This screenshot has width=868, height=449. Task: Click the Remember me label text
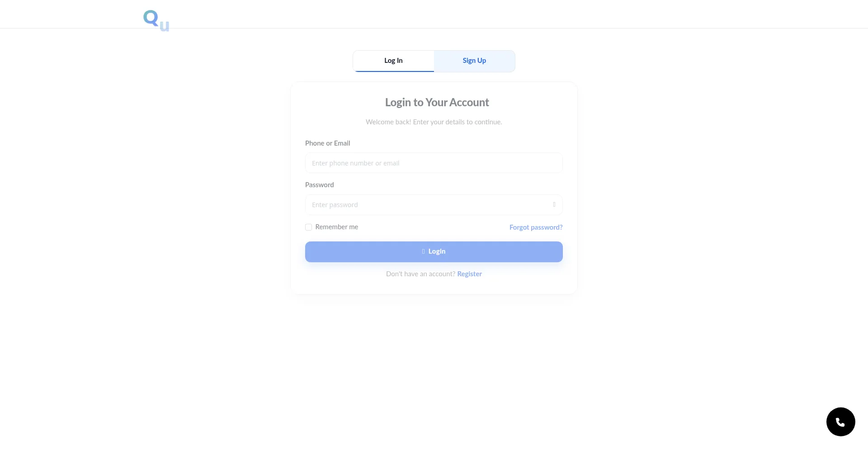(337, 227)
